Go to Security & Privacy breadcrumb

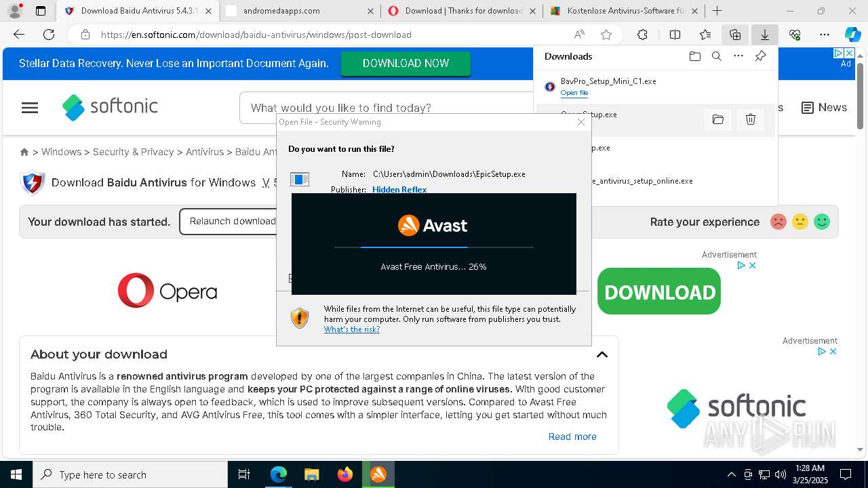133,152
